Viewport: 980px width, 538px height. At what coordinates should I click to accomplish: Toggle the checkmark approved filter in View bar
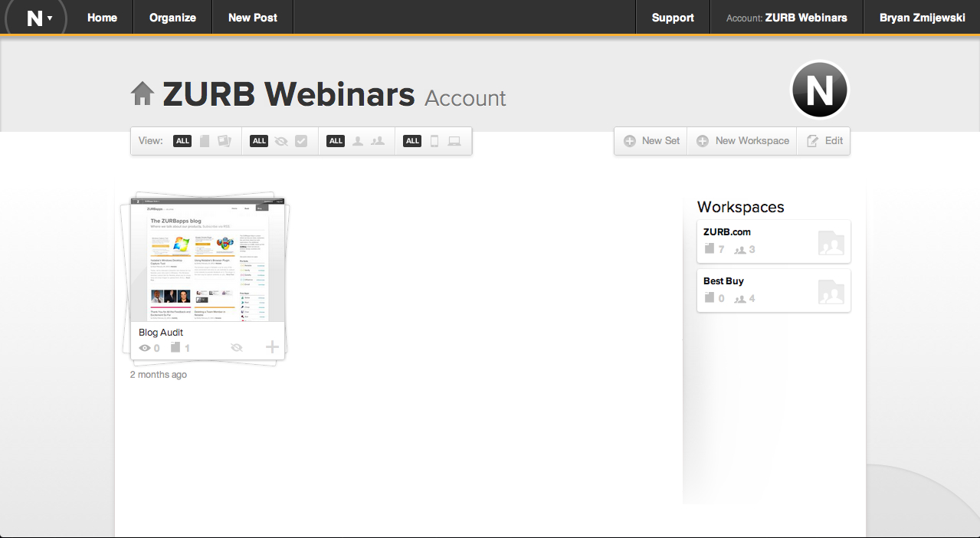(301, 141)
